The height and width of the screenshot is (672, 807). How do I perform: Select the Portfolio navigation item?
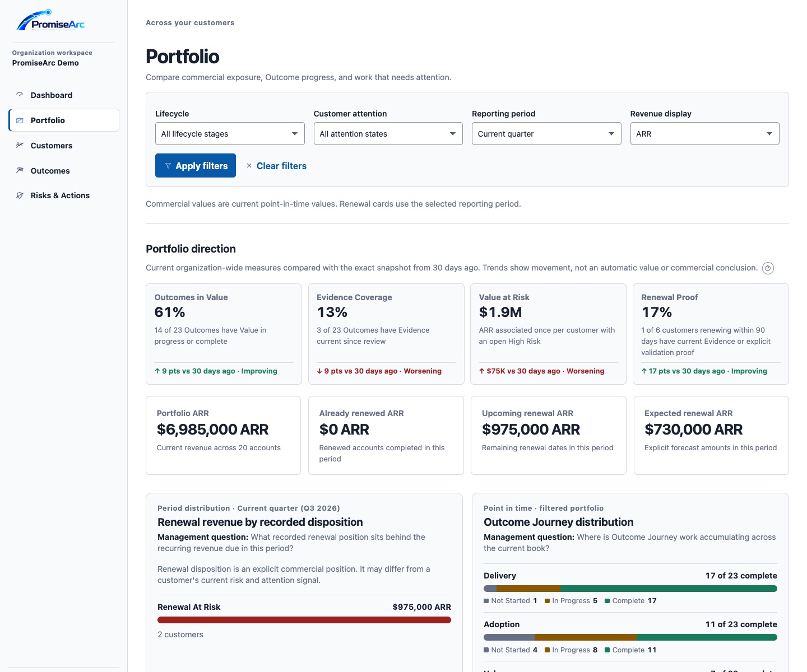pyautogui.click(x=64, y=120)
